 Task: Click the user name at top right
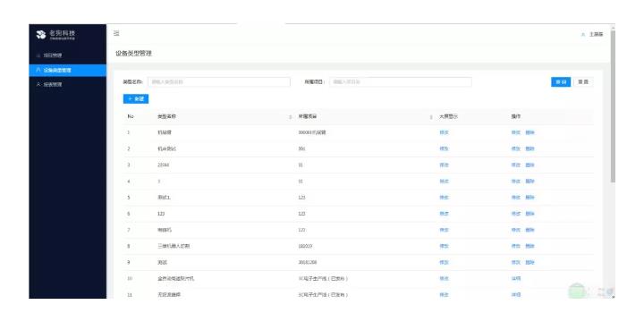(597, 35)
